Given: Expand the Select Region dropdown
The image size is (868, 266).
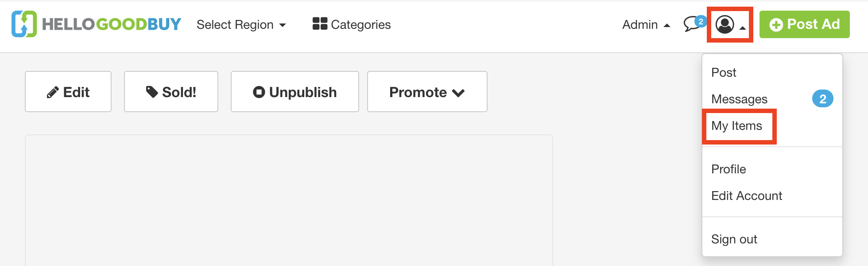Looking at the screenshot, I should [241, 25].
